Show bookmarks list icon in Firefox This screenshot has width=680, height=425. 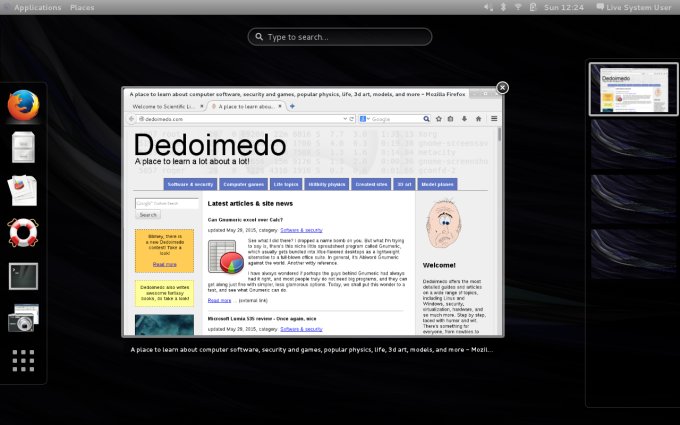click(451, 119)
